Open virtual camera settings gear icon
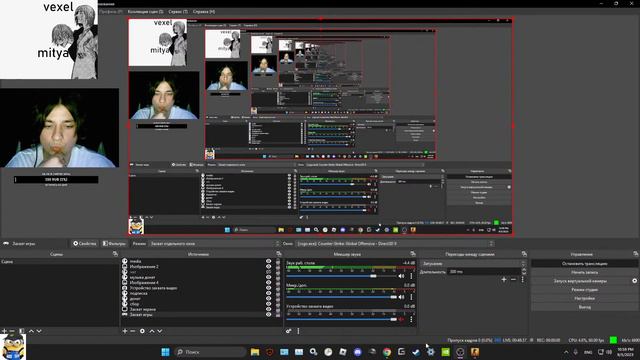The height and width of the screenshot is (360, 640). click(635, 281)
